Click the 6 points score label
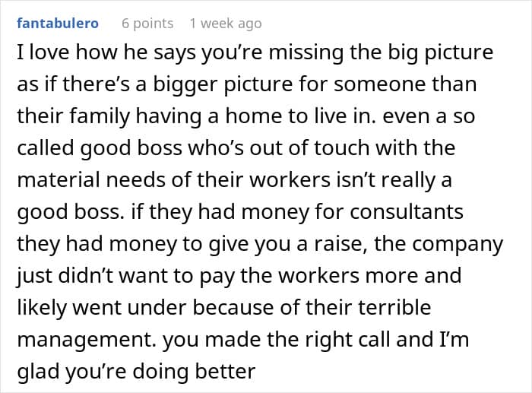 (x=147, y=24)
